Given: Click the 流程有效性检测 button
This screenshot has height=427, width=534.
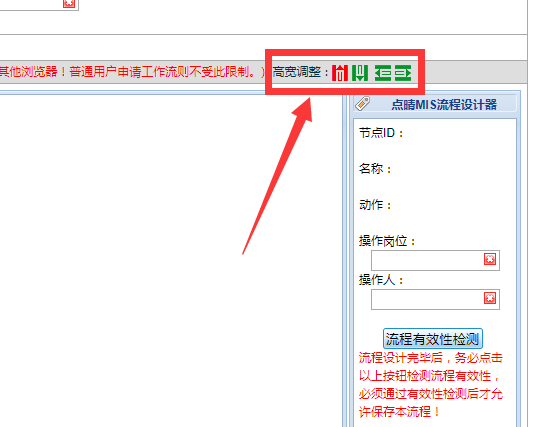Looking at the screenshot, I should [x=433, y=338].
